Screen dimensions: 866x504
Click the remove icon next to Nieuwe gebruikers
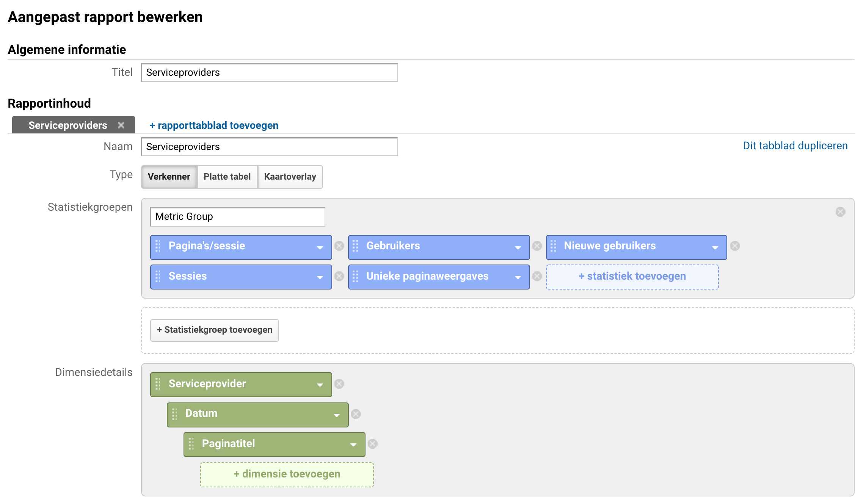(735, 246)
